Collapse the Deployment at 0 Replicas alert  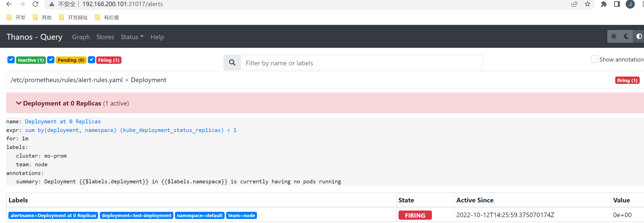(x=19, y=103)
